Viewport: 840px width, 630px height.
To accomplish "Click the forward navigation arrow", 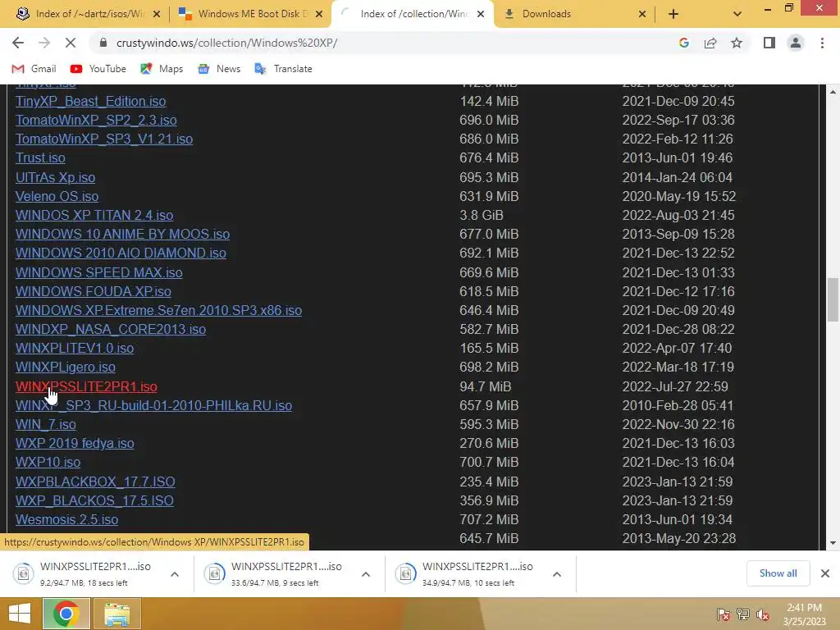I will 44,43.
